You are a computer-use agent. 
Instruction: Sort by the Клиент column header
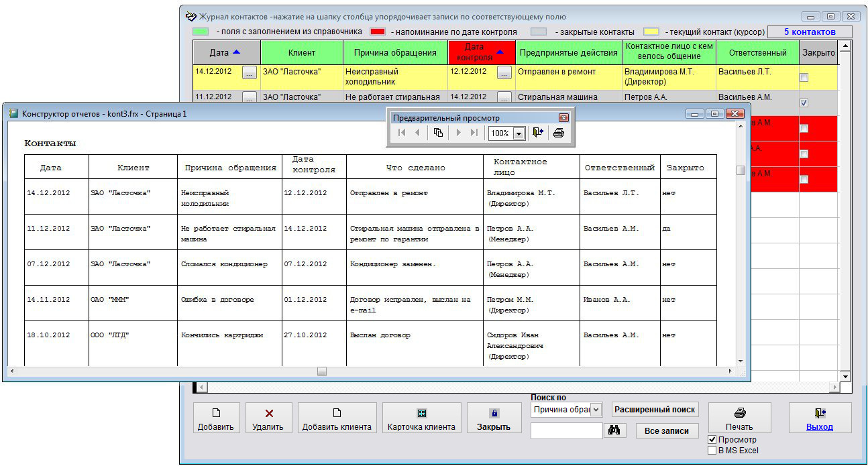coord(302,52)
